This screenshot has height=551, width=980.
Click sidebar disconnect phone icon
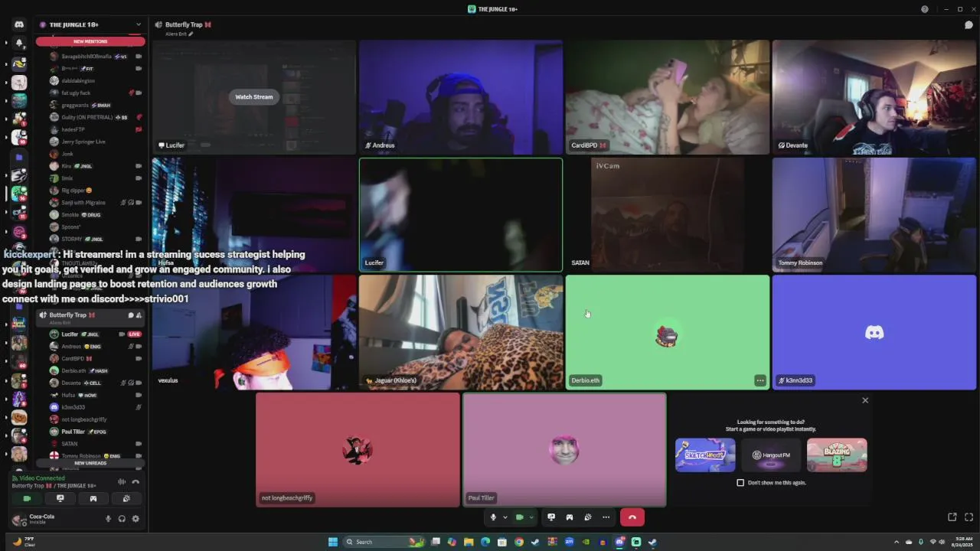[x=136, y=481]
